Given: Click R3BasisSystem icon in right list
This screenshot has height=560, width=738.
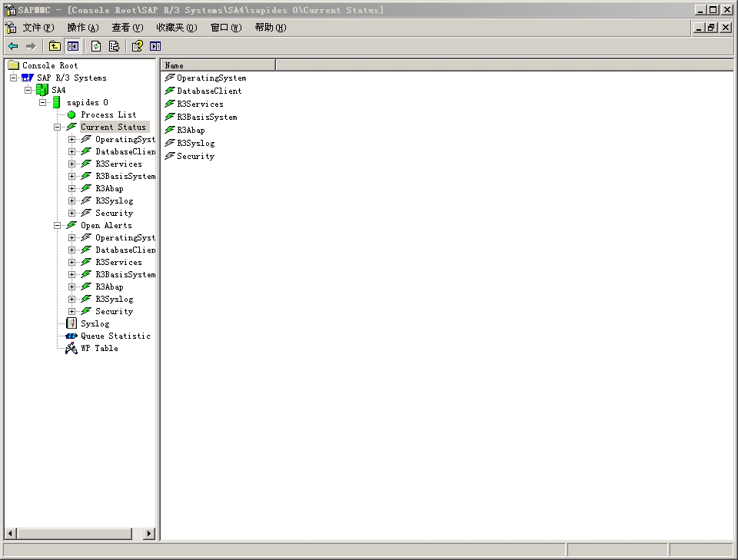Looking at the screenshot, I should [x=169, y=117].
